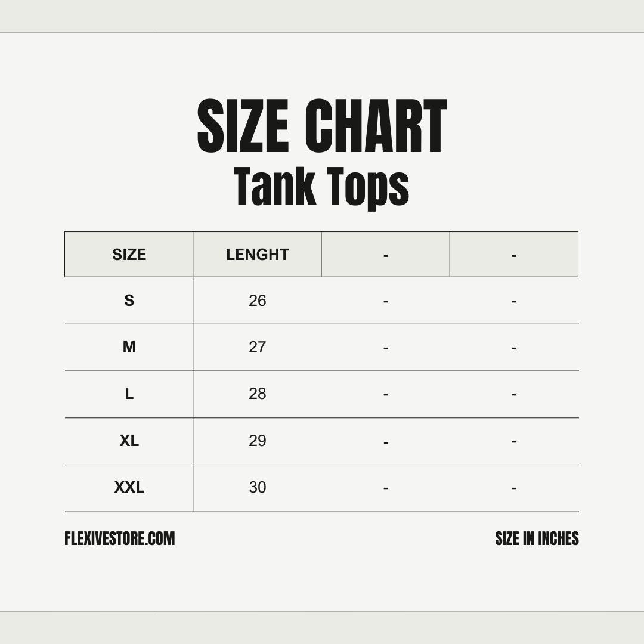Image resolution: width=644 pixels, height=644 pixels.
Task: Click the SIZE column header
Action: tap(129, 255)
